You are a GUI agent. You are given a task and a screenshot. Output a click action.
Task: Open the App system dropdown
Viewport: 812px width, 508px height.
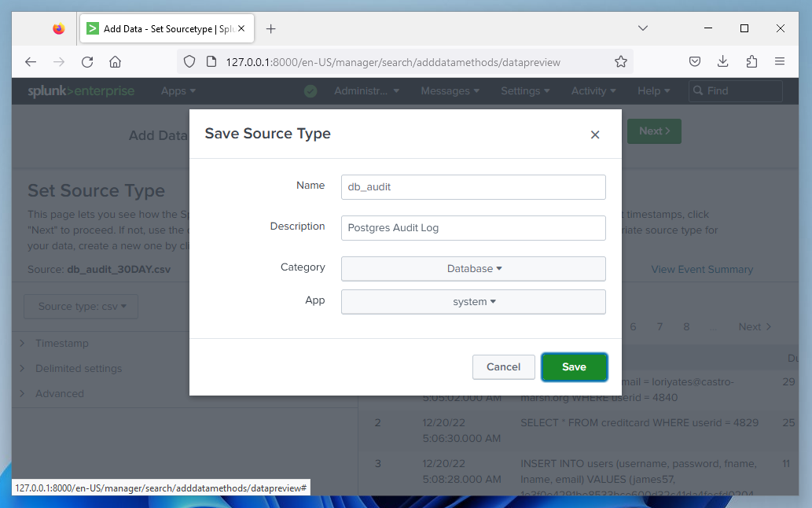click(472, 301)
